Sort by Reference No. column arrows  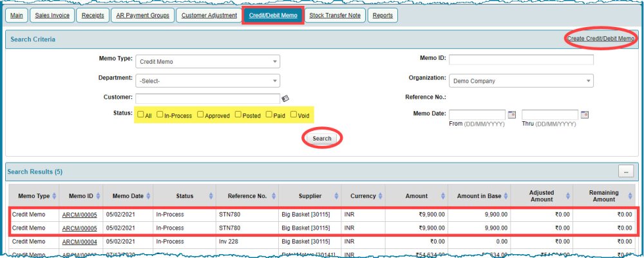click(x=274, y=196)
